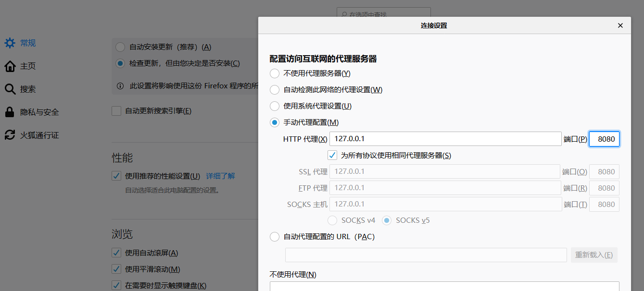Select 不使用代理服务器 radio option
Viewport: 644px width, 291px height.
tap(275, 73)
